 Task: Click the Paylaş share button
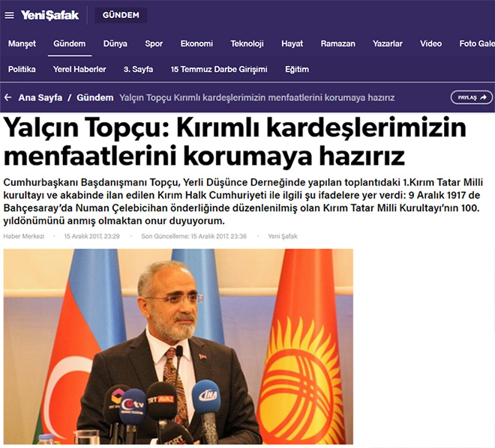tap(472, 97)
